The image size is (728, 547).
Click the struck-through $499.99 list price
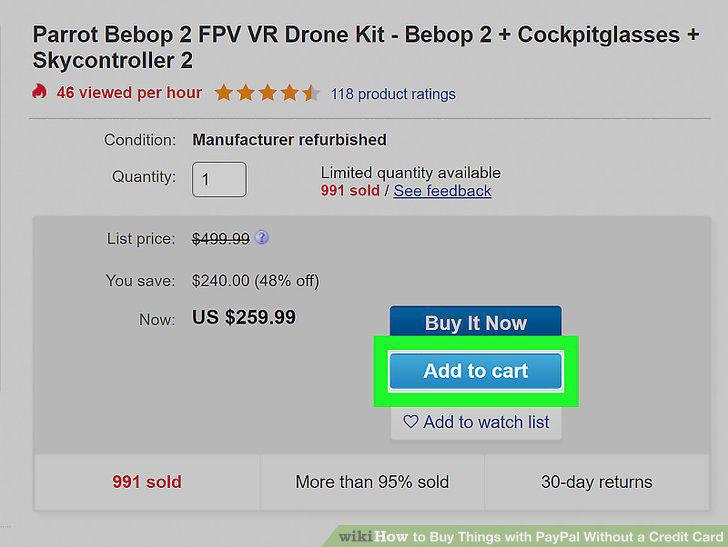point(221,239)
